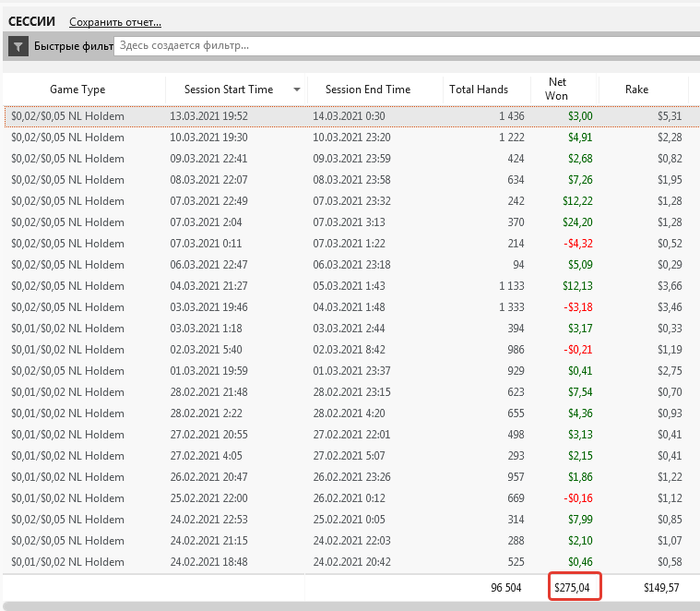Sort by Net Won column header
Viewport: 700px width, 611px height.
(x=557, y=89)
